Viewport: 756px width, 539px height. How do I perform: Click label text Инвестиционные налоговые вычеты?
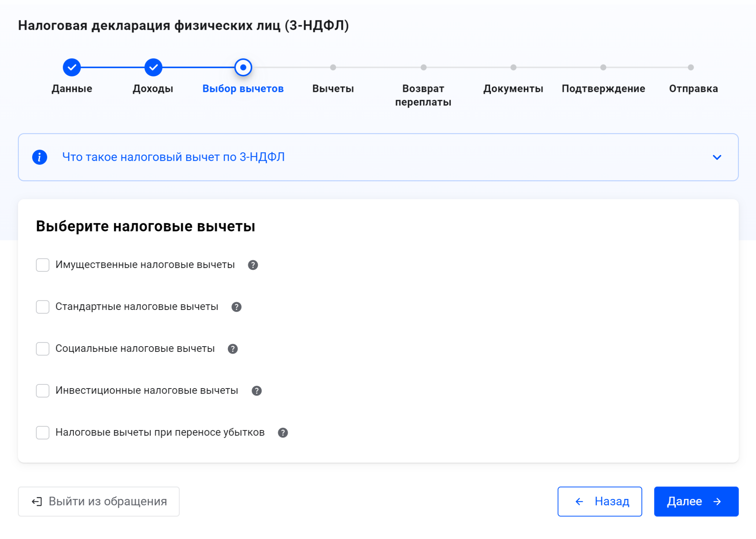pos(147,391)
